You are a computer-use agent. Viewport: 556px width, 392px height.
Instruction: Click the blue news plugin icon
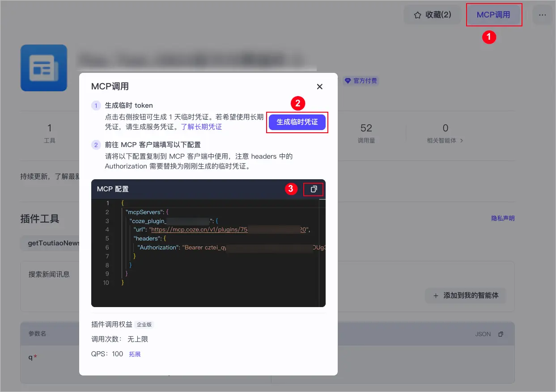click(x=44, y=68)
